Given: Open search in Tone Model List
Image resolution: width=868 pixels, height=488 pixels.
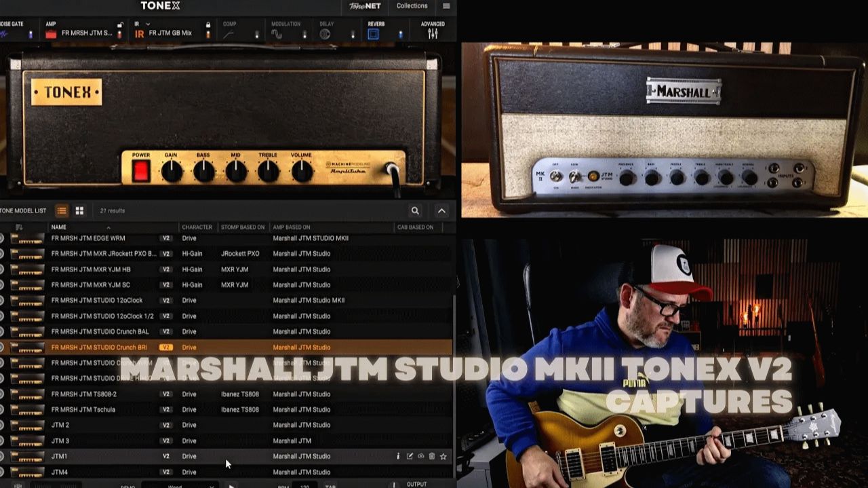Looking at the screenshot, I should pyautogui.click(x=415, y=210).
